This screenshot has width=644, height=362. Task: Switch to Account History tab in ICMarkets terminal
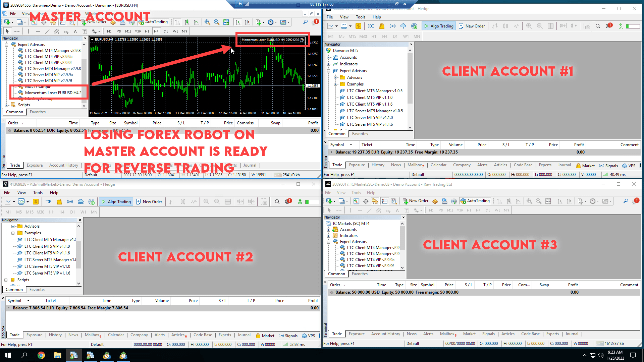pyautogui.click(x=386, y=334)
